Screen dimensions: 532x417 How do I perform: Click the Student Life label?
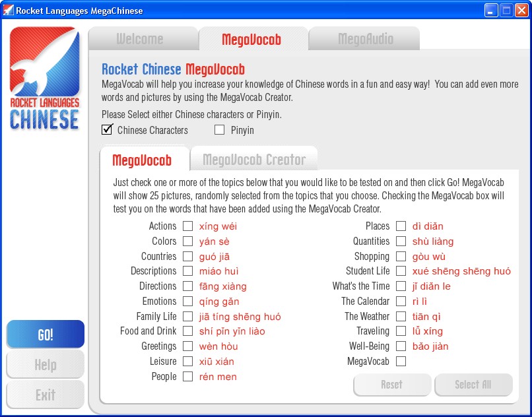368,271
